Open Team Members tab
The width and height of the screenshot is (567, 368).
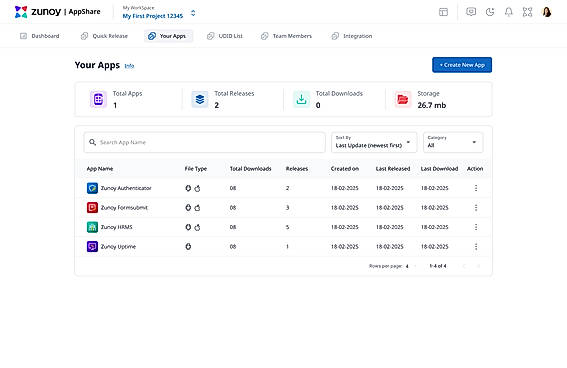[287, 36]
